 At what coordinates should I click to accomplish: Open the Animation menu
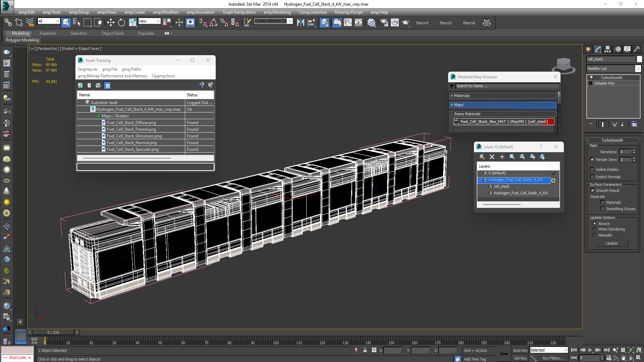[x=201, y=12]
